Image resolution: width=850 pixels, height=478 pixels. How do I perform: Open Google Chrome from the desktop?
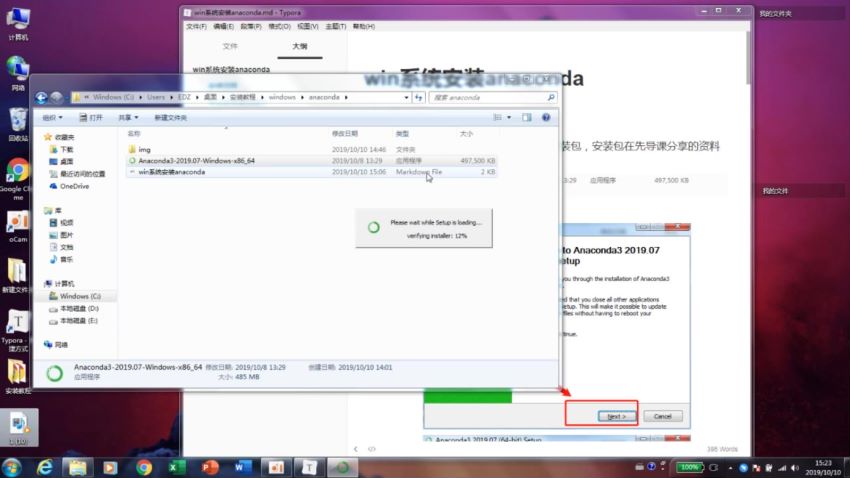[17, 171]
